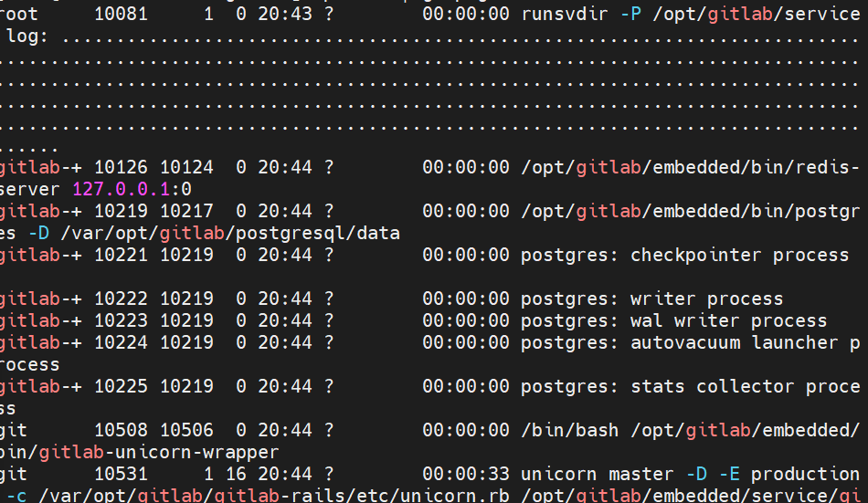
Task: Click the text 'postgres: stats collector'
Action: [x=658, y=386]
